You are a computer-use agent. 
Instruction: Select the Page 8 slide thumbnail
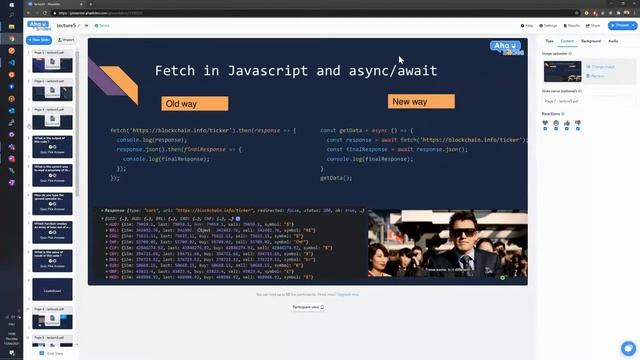click(x=52, y=318)
